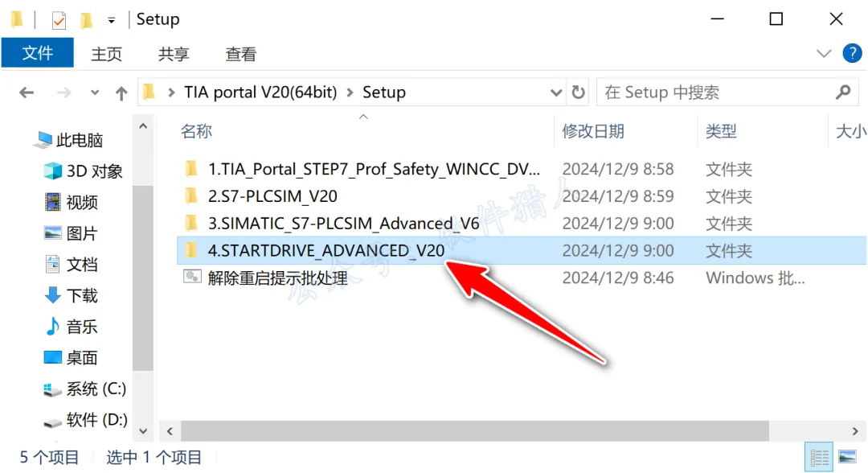Expand the recent locations dropdown arrow

click(95, 93)
